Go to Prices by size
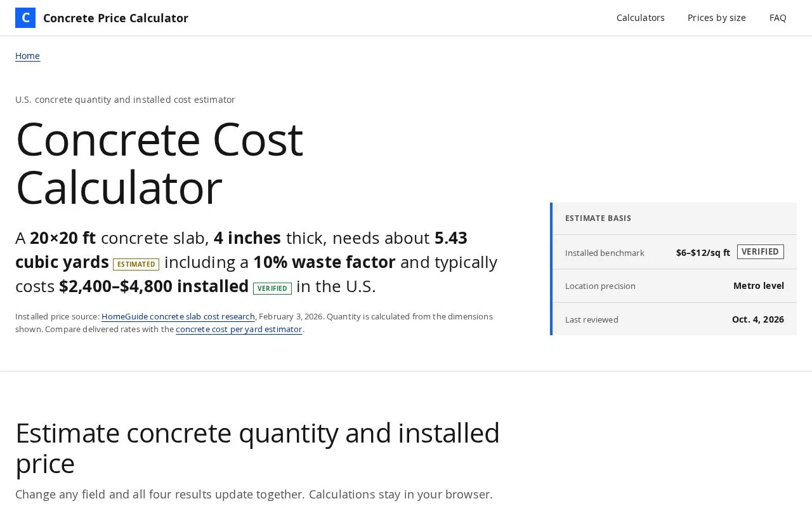The width and height of the screenshot is (812, 508). click(717, 18)
